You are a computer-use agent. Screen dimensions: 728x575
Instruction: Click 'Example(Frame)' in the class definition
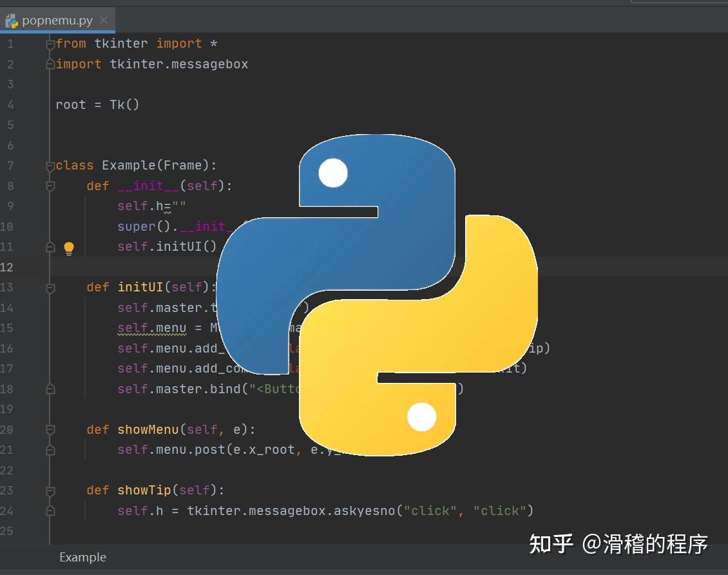[x=155, y=166]
